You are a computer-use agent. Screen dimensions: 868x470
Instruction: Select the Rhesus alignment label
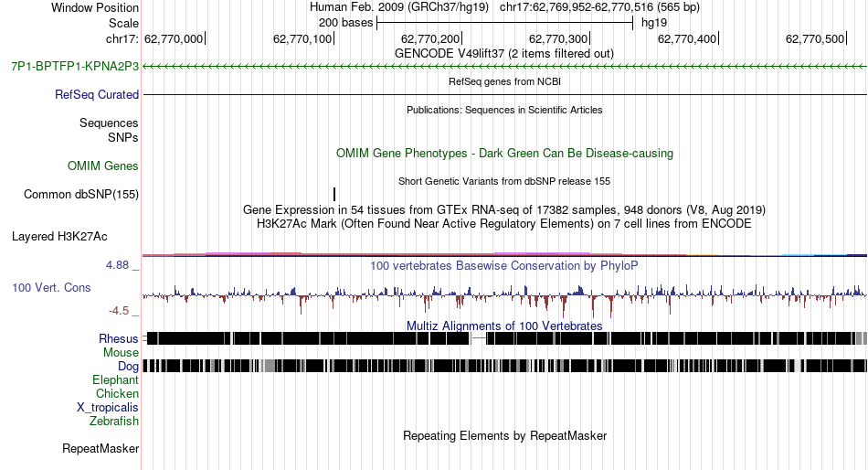[x=119, y=338]
